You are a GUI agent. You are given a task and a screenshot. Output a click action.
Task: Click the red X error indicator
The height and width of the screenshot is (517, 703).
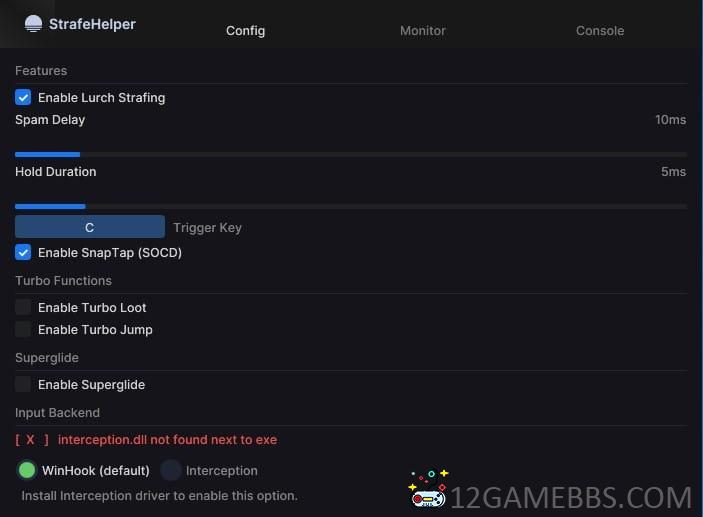[x=32, y=439]
